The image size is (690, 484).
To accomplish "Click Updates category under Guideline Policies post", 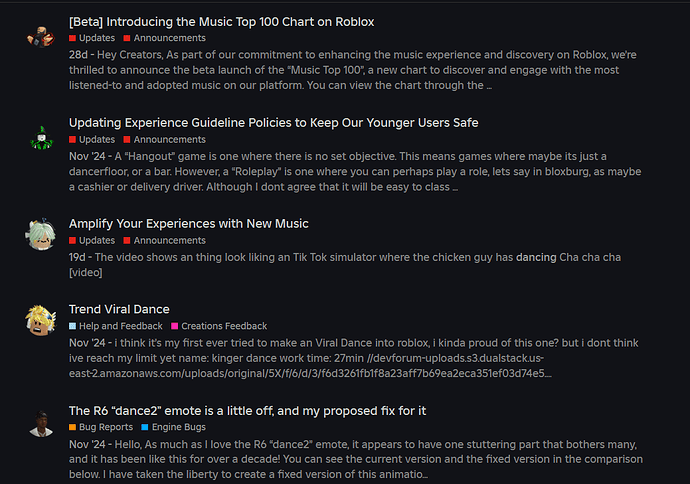I will pos(97,140).
